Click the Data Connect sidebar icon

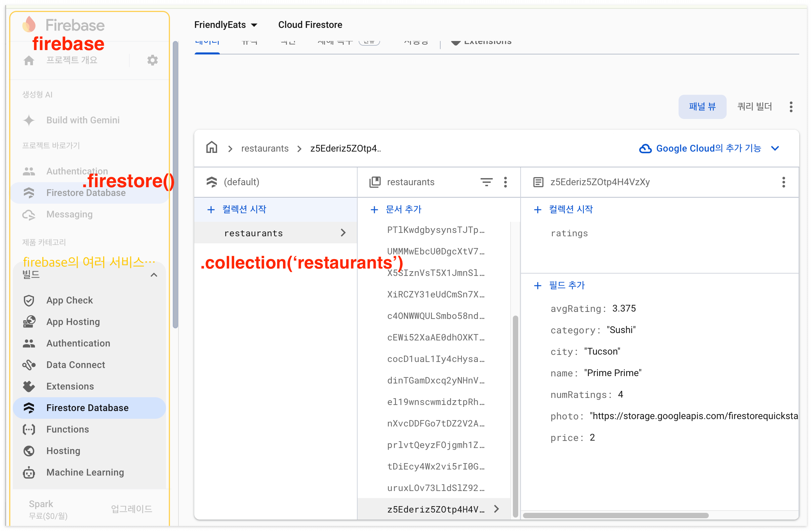29,365
